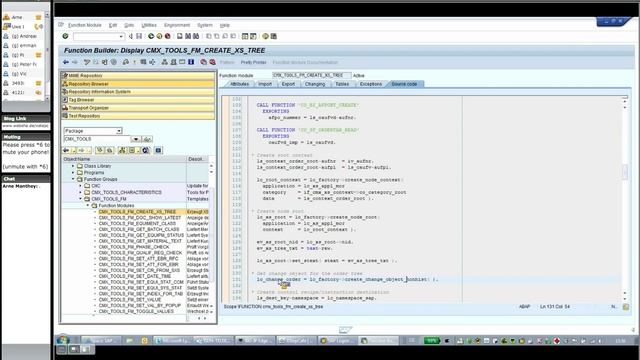Image resolution: width=640 pixels, height=360 pixels.
Task: Select CMX_TOOLS_FM_DOC_SHOW_LATEST function module
Action: [140, 218]
